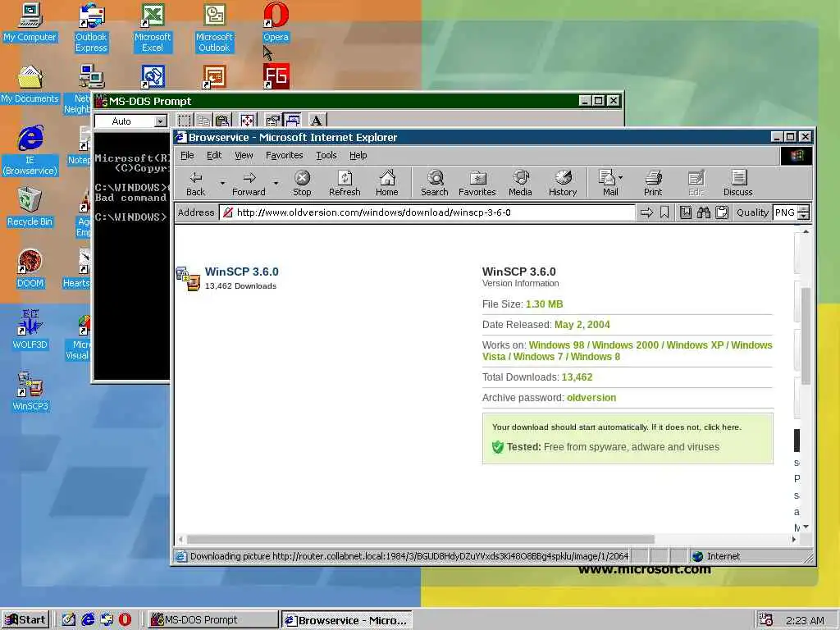Click the "oldversion" archive password text
This screenshot has width=840, height=630.
click(x=591, y=398)
